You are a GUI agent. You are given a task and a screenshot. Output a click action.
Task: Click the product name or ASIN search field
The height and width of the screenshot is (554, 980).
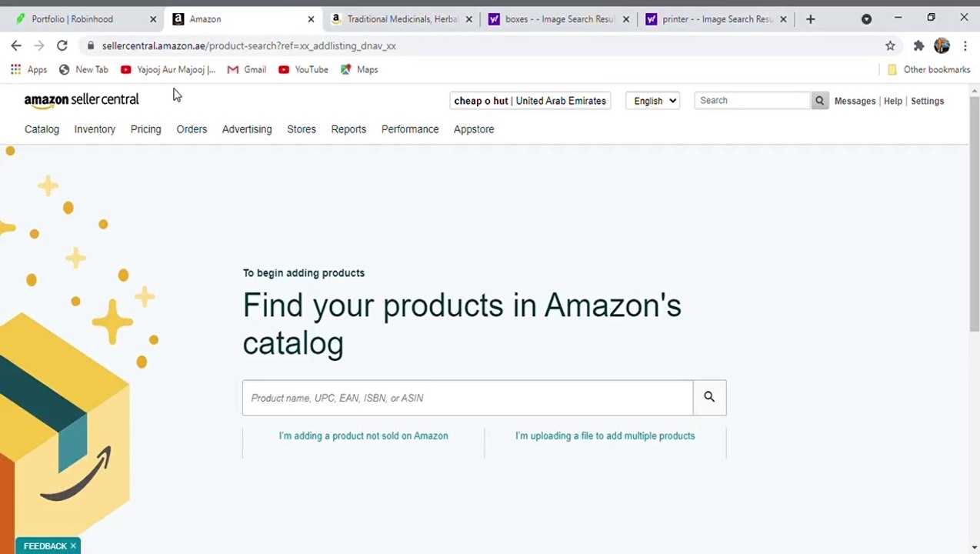(x=468, y=398)
